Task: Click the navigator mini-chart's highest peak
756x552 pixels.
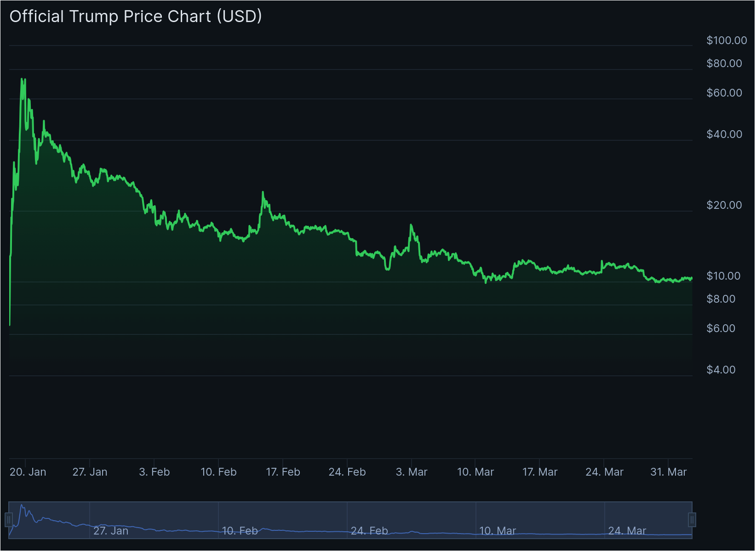Action: (x=22, y=505)
